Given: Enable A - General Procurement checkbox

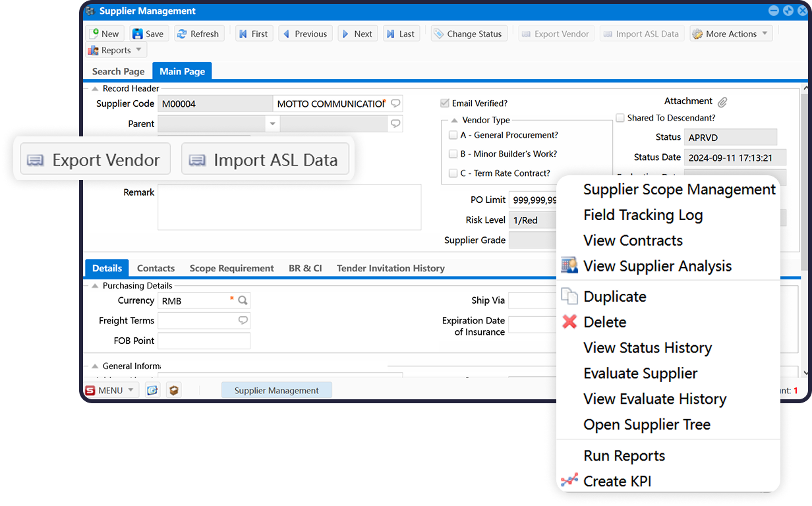Looking at the screenshot, I should 453,135.
